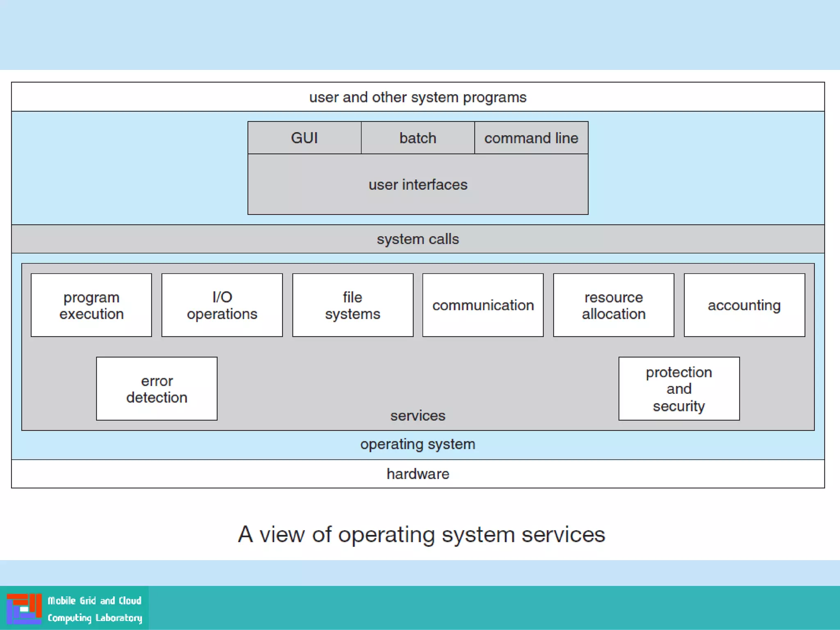Viewport: 840px width, 630px height.
Task: Select the accounting service box
Action: tap(744, 305)
